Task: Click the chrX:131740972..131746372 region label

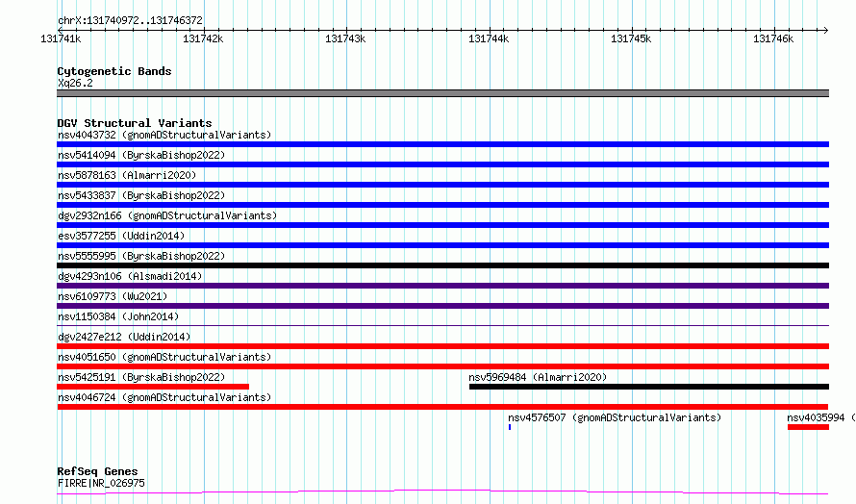Action: pos(130,21)
